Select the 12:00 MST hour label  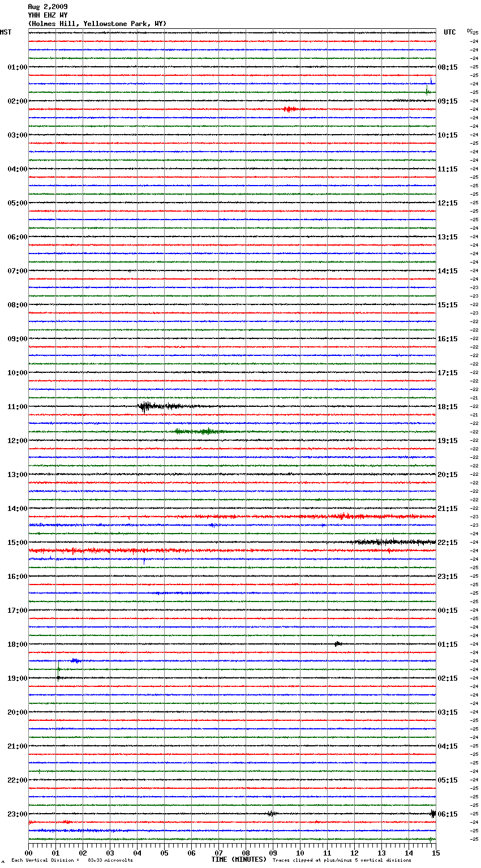[18, 441]
